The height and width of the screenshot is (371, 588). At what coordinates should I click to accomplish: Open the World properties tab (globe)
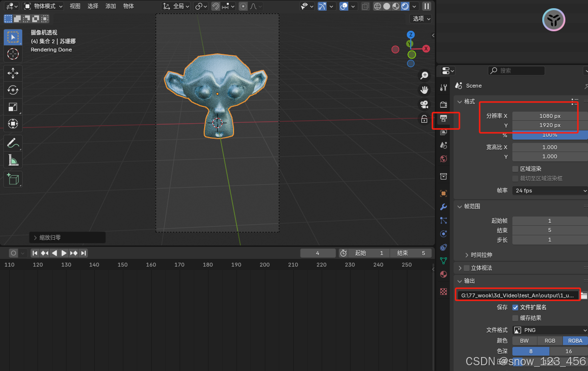[x=444, y=158]
